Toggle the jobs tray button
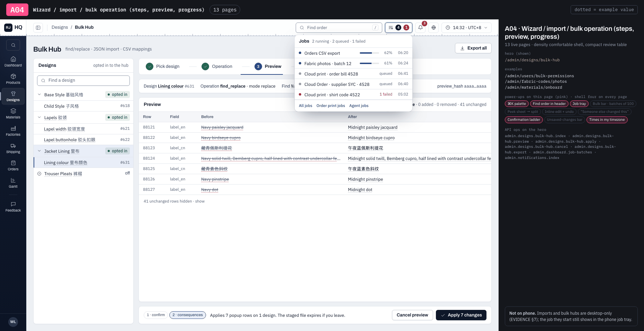 click(399, 27)
